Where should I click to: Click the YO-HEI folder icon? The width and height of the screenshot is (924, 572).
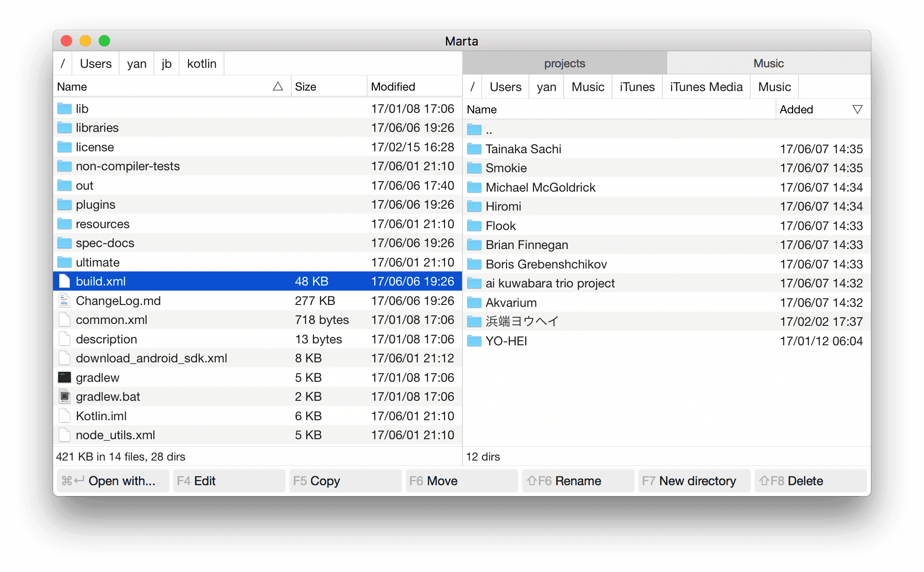tap(474, 341)
